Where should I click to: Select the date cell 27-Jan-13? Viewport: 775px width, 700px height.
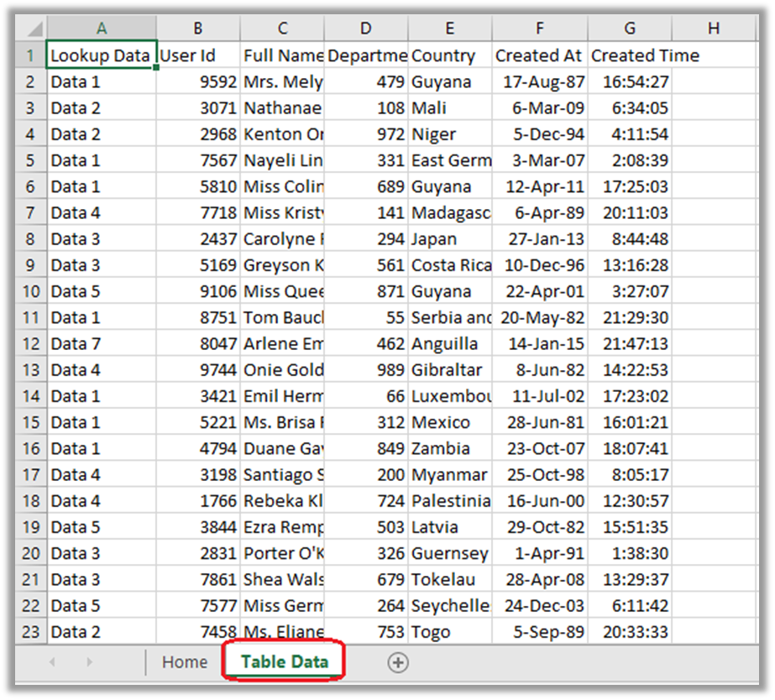coord(540,238)
